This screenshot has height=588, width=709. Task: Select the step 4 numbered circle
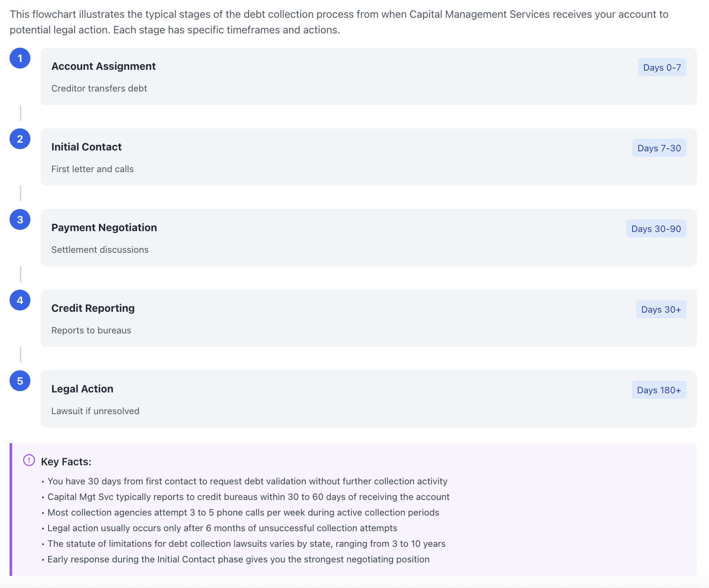pyautogui.click(x=20, y=300)
